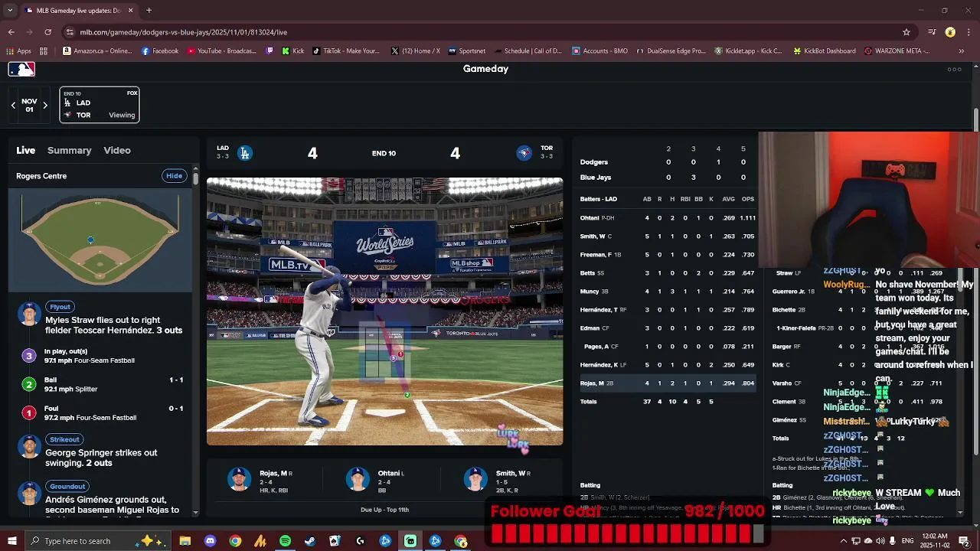Go to previous date with left arrow
This screenshot has width=980, height=551.
pos(13,106)
